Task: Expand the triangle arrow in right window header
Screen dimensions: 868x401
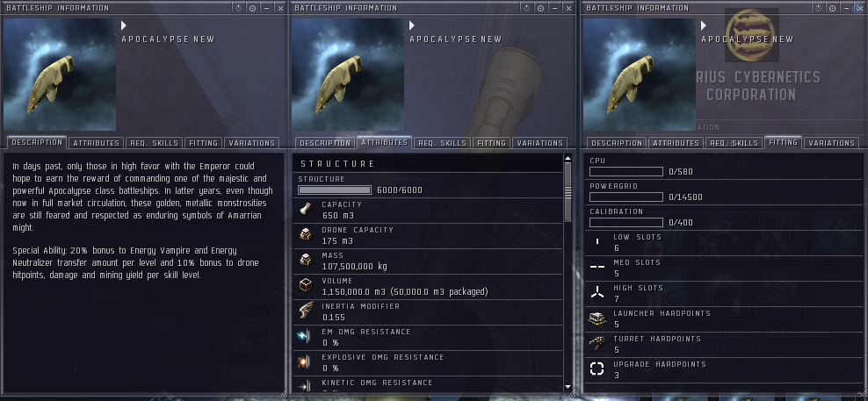Action: (704, 25)
